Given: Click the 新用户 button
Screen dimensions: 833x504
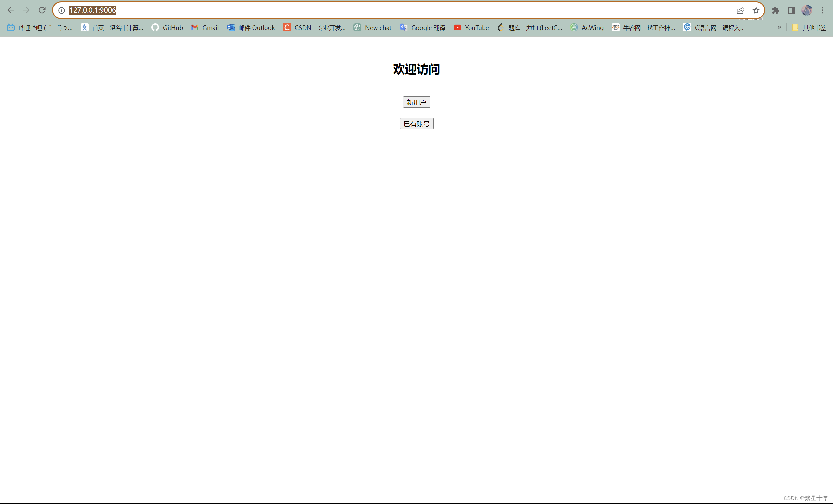Looking at the screenshot, I should 416,102.
